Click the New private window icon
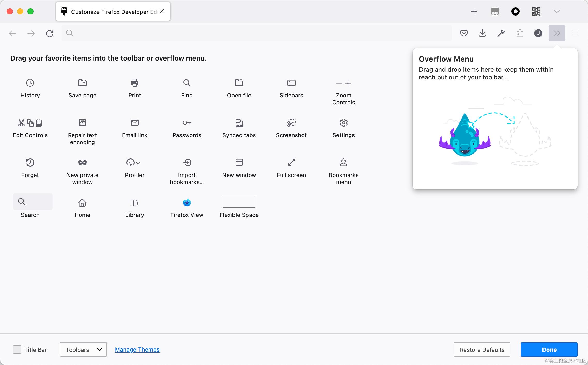The height and width of the screenshot is (365, 588). point(82,163)
